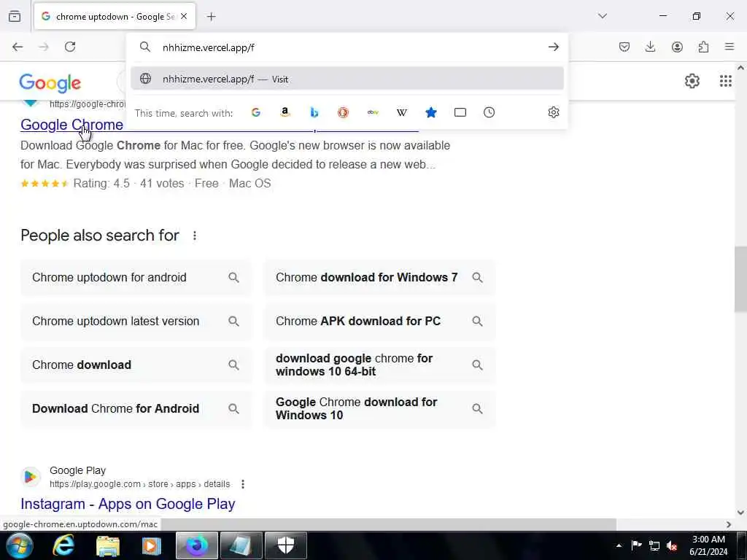Screen dimensions: 747x560
Task: Search in bookmarks star icon
Action: tap(430, 112)
